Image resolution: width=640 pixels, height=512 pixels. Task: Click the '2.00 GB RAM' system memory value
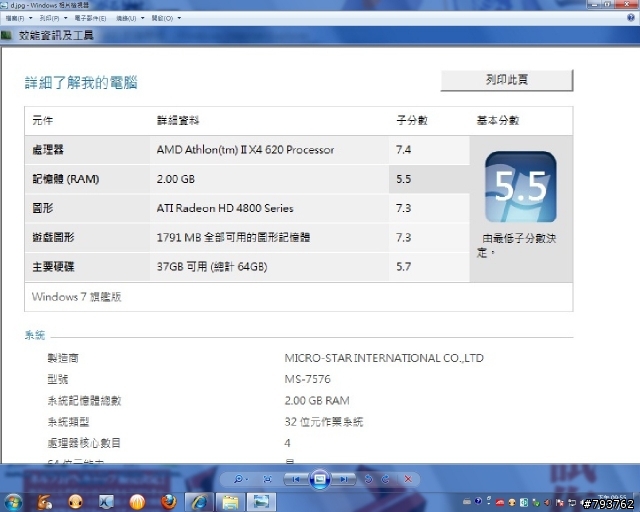317,401
